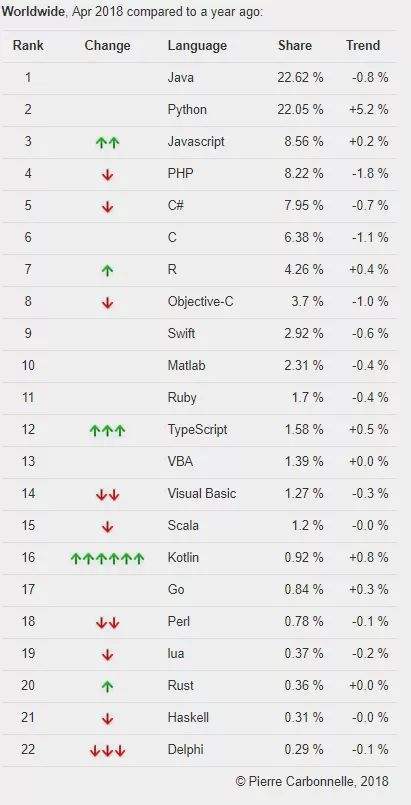This screenshot has height=805, width=411.
Task: Click the double red arrows for Visual Basic
Action: coord(107,494)
